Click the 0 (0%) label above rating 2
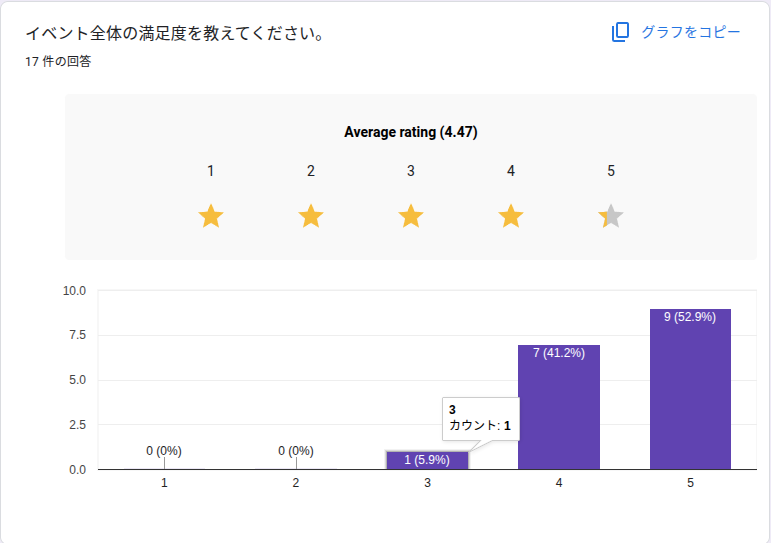The width and height of the screenshot is (771, 543). 296,451
